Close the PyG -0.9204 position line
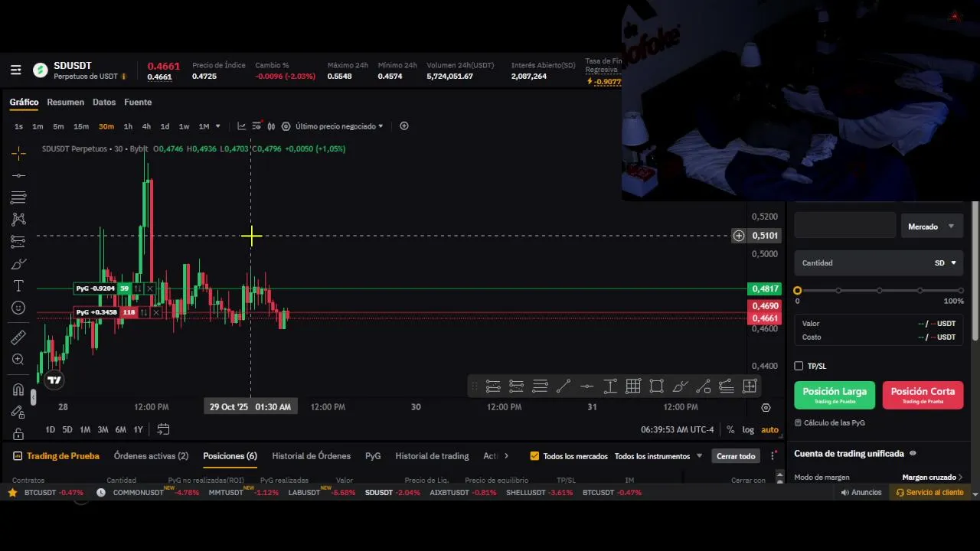Viewport: 980px width, 551px height. tap(150, 289)
